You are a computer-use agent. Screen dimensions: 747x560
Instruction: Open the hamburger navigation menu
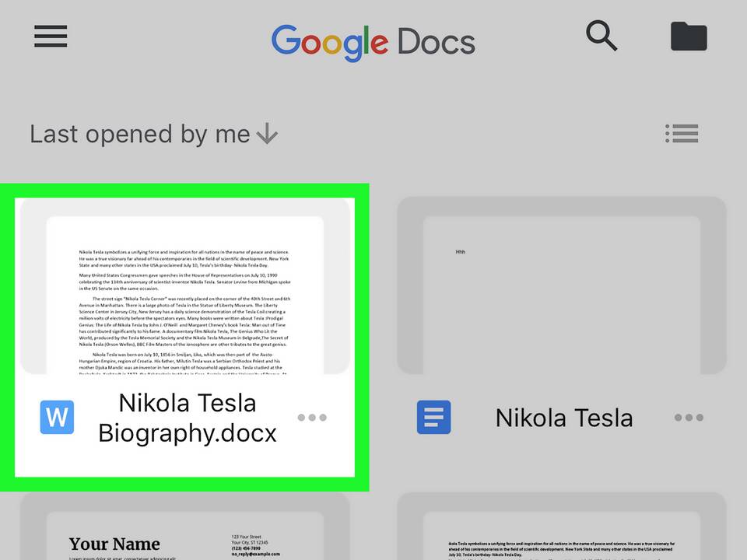pos(51,37)
